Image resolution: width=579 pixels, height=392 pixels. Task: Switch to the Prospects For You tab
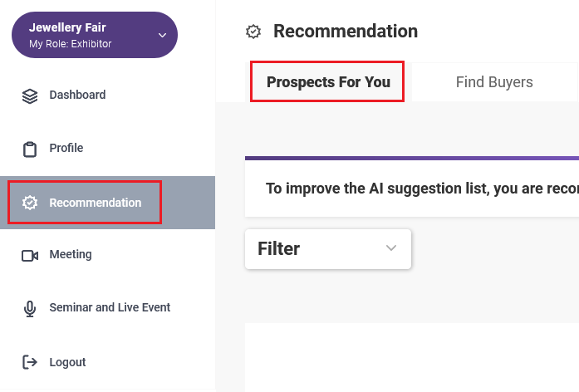327,82
